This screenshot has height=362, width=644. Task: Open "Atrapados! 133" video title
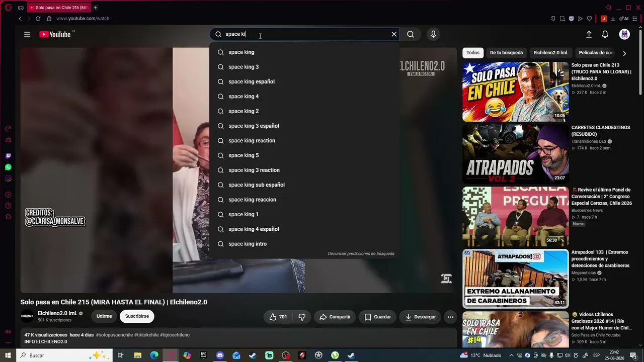click(600, 258)
